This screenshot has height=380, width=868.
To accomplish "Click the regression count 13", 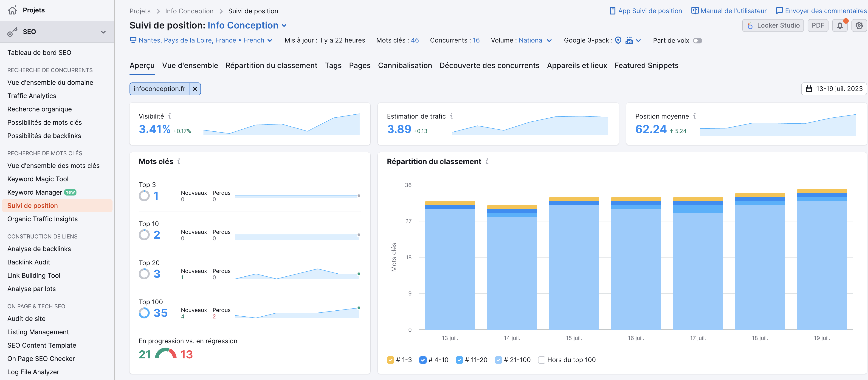I will click(x=186, y=354).
